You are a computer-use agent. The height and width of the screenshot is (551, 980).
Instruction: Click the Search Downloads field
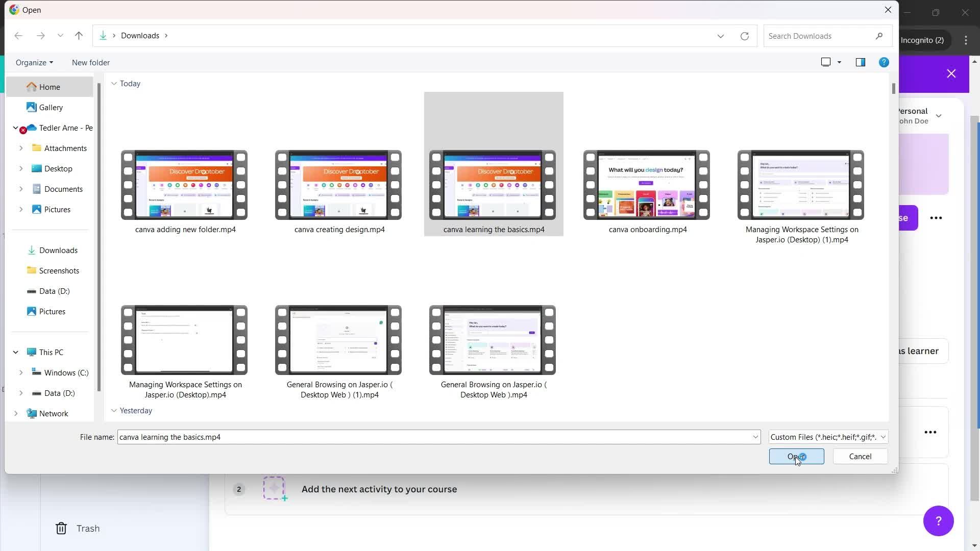(827, 36)
